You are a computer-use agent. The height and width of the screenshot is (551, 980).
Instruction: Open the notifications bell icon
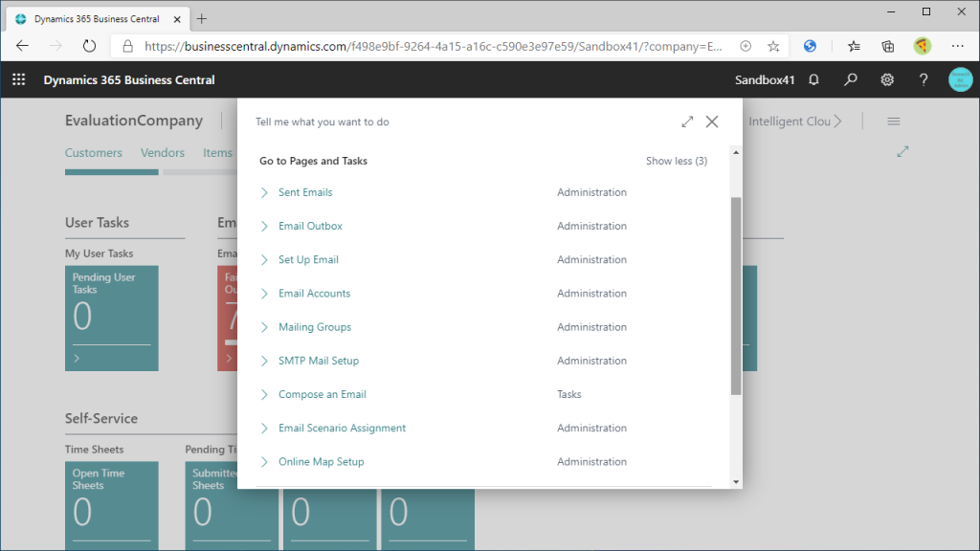tap(813, 79)
